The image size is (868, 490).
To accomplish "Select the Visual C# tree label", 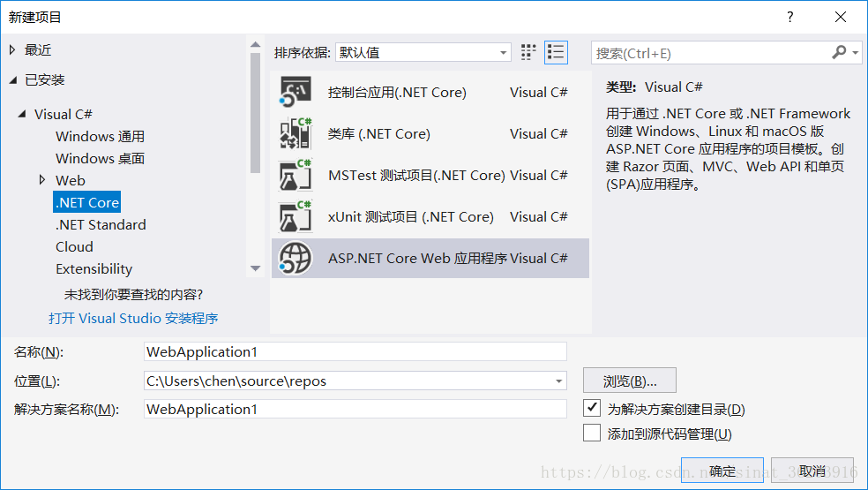I will tap(64, 114).
